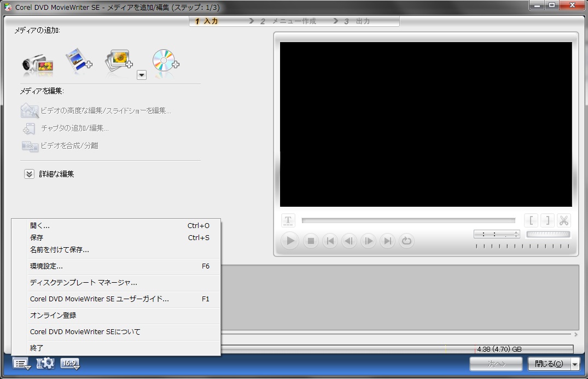Switch to the 2 メニュー作成 step tab
Image resolution: width=588 pixels, height=379 pixels.
[x=288, y=21]
